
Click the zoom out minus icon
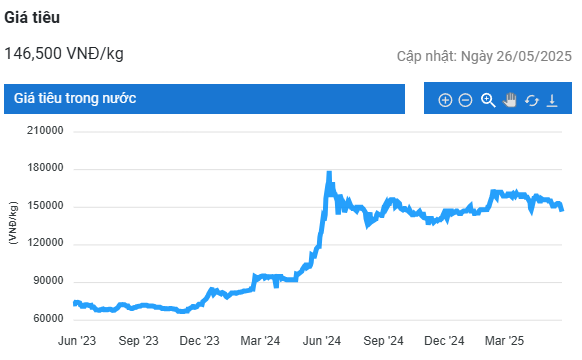pos(465,100)
